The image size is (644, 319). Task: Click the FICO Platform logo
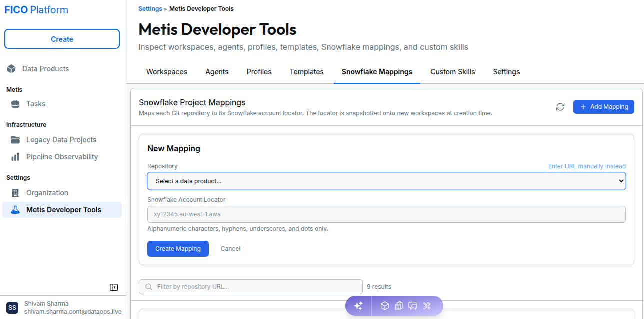click(36, 10)
